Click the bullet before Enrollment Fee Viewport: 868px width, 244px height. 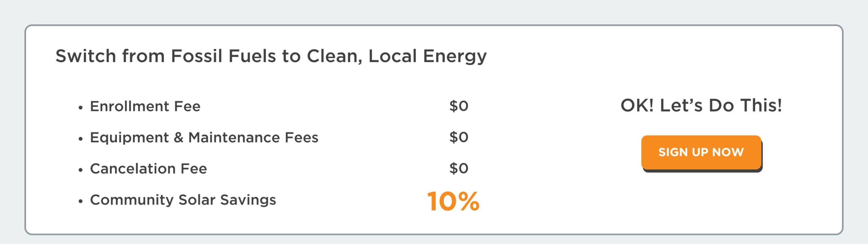(x=80, y=108)
